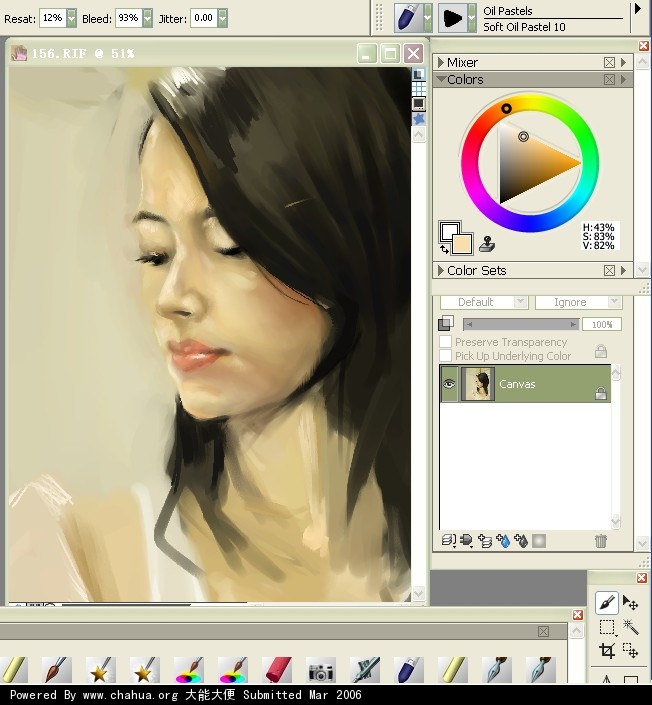
Task: Choose the red chalk brush in tracker
Action: pyautogui.click(x=277, y=670)
